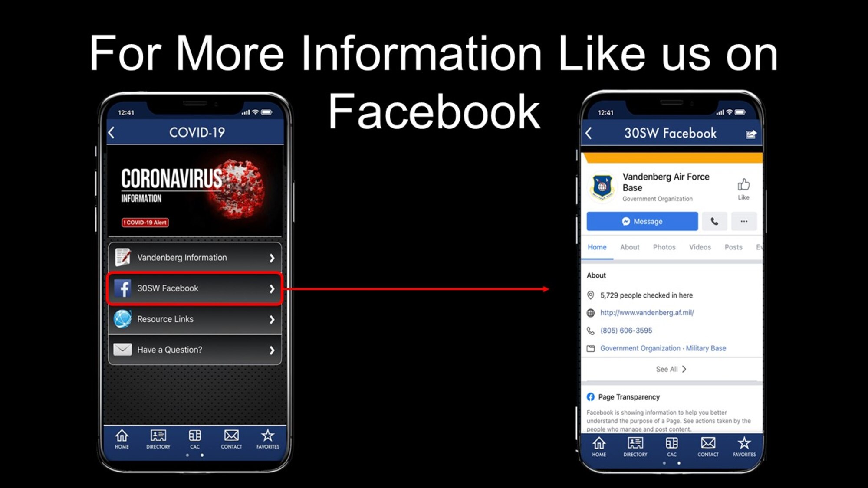The width and height of the screenshot is (868, 488).
Task: Switch to the Photos tab on Facebook
Action: [664, 247]
